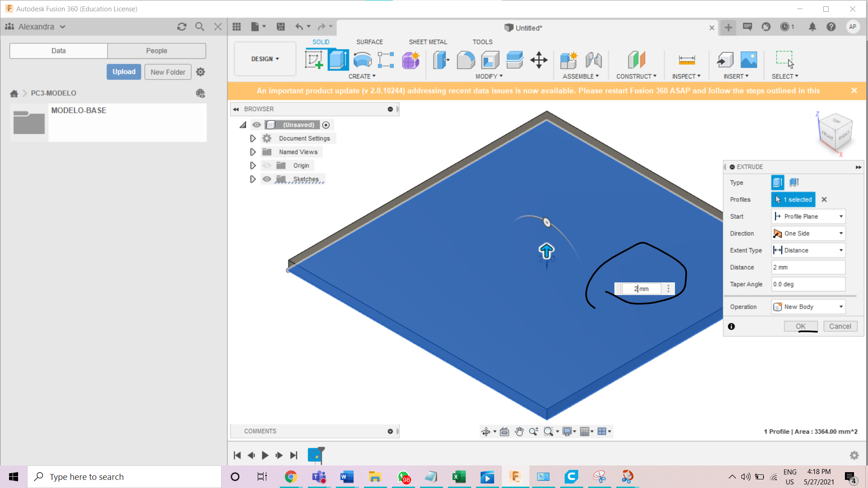This screenshot has height=488, width=868.
Task: Select the Joint tool icon
Action: 593,60
